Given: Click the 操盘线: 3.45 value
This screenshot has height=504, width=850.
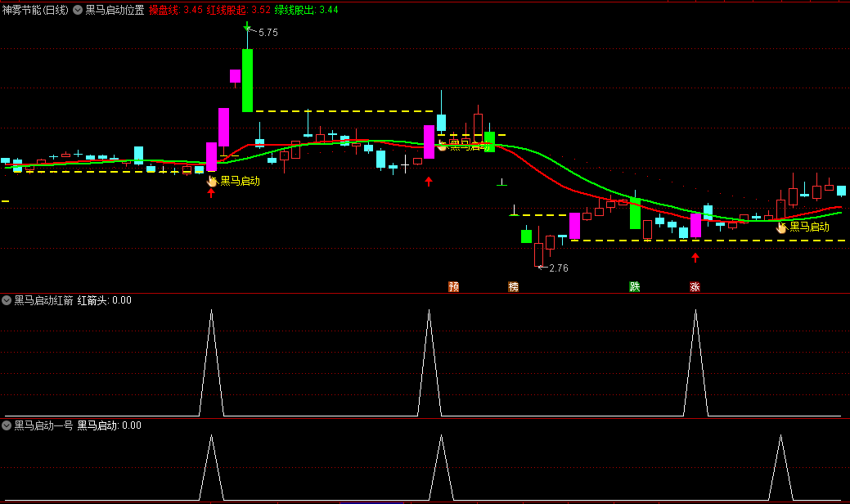Looking at the screenshot, I should click(x=176, y=10).
